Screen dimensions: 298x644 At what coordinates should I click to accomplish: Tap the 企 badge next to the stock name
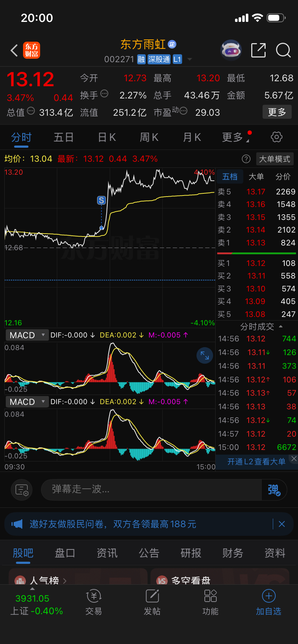(172, 44)
